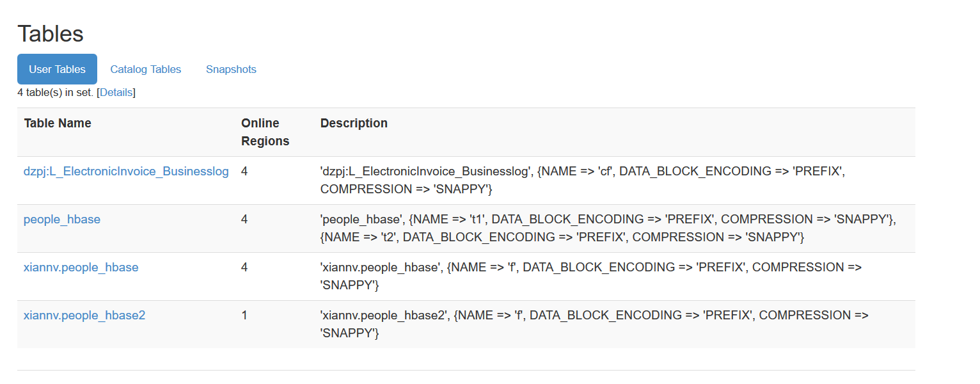Click the Description column header
This screenshot has width=980, height=384.
click(x=354, y=123)
